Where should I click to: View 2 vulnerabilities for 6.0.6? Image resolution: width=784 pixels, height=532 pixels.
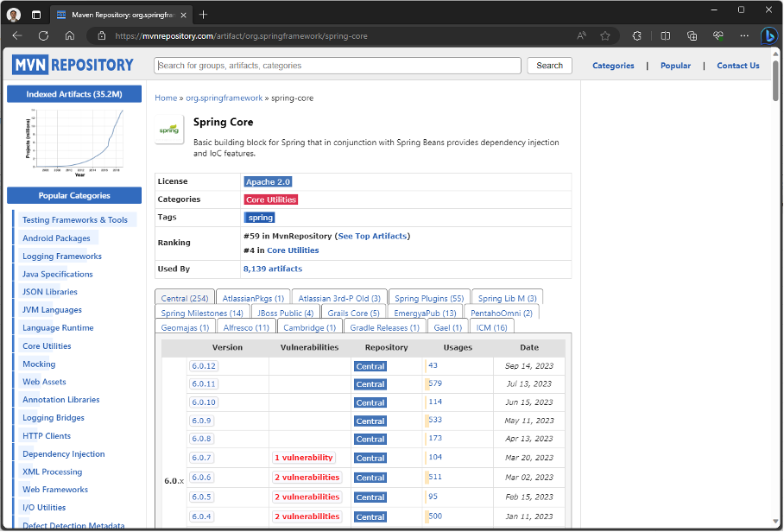pos(307,477)
